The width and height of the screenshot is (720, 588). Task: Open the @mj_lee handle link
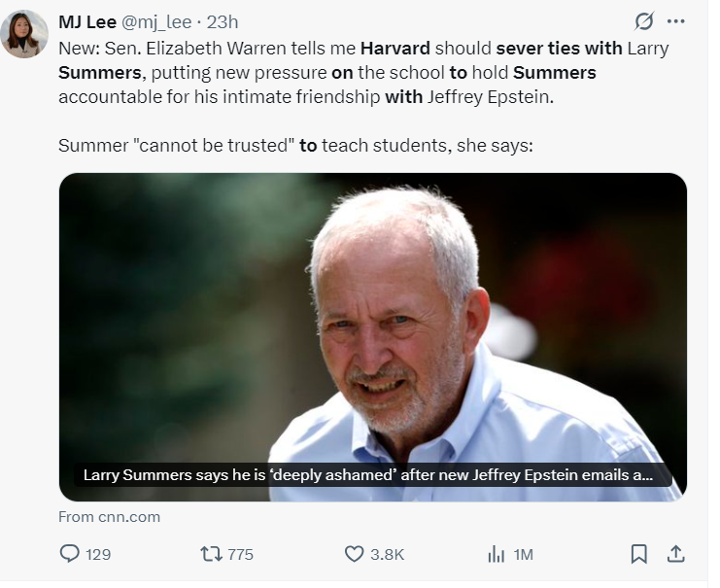pyautogui.click(x=156, y=22)
